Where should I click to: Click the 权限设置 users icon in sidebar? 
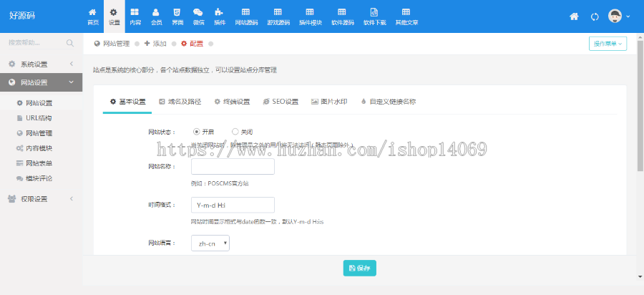click(12, 199)
